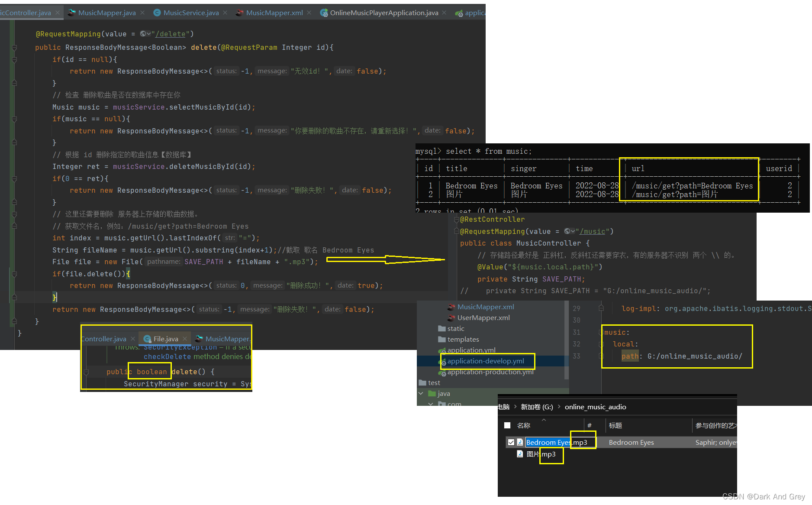Image resolution: width=812 pixels, height=505 pixels.
Task: Follow the /delete request mapping link
Action: coord(171,34)
